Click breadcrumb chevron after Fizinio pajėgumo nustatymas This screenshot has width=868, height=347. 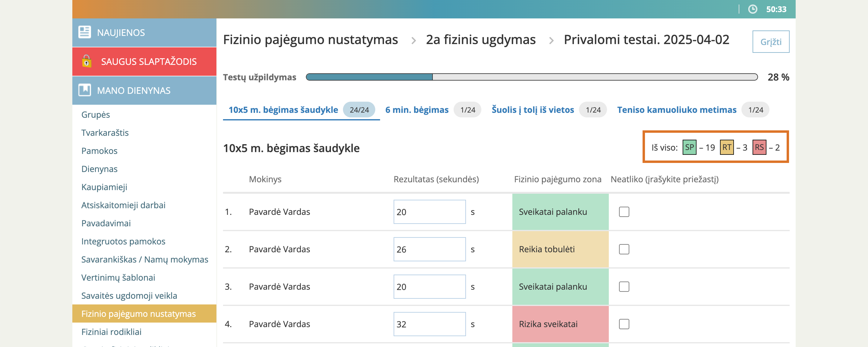coord(414,40)
